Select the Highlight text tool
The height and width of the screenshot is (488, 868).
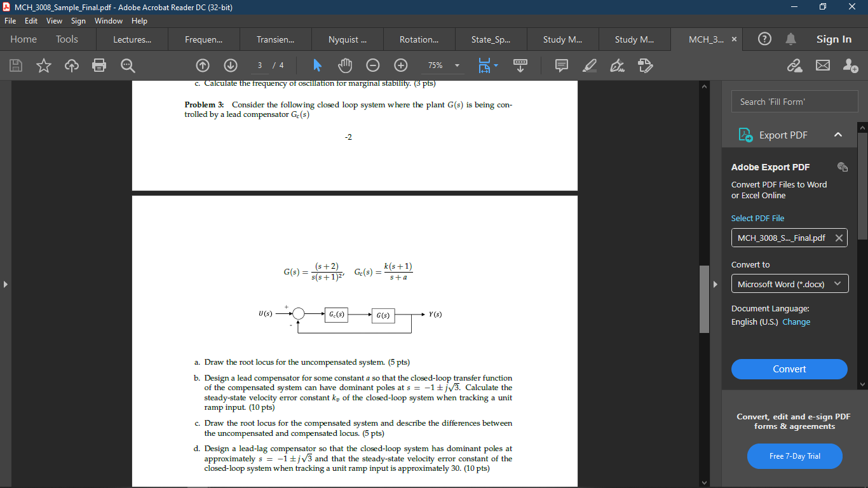pos(588,65)
